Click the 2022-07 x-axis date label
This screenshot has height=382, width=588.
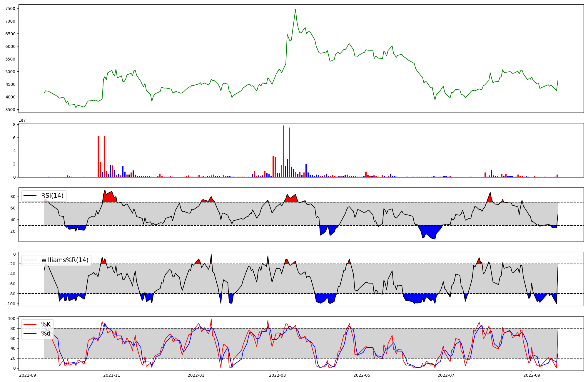click(446, 375)
